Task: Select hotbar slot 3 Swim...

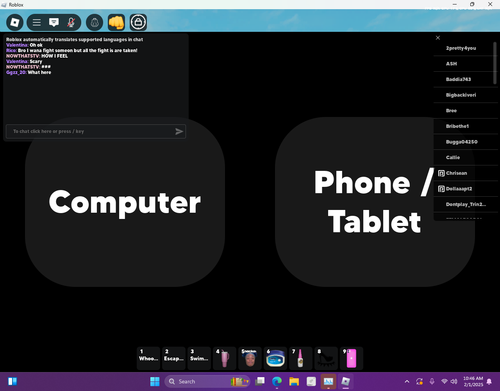Action: coord(199,358)
